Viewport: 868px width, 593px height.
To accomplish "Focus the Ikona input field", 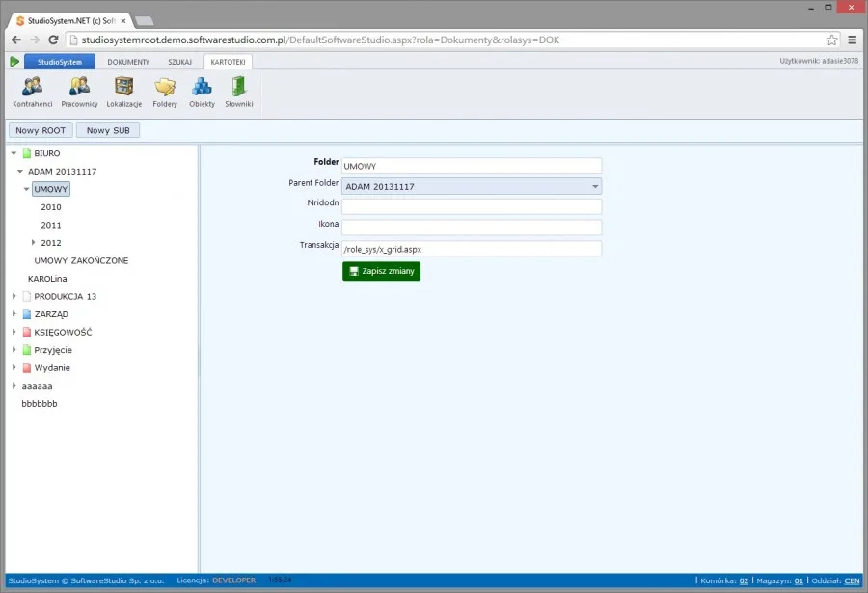I will pos(472,228).
